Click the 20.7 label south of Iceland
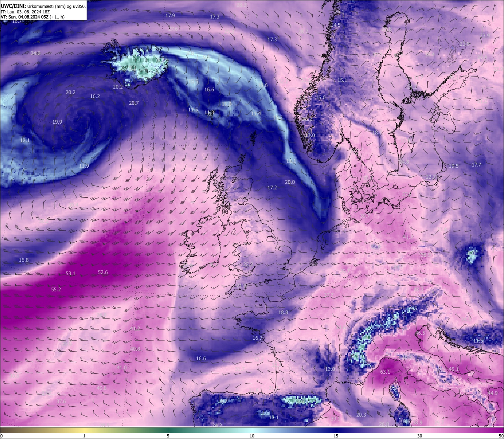 134,103
